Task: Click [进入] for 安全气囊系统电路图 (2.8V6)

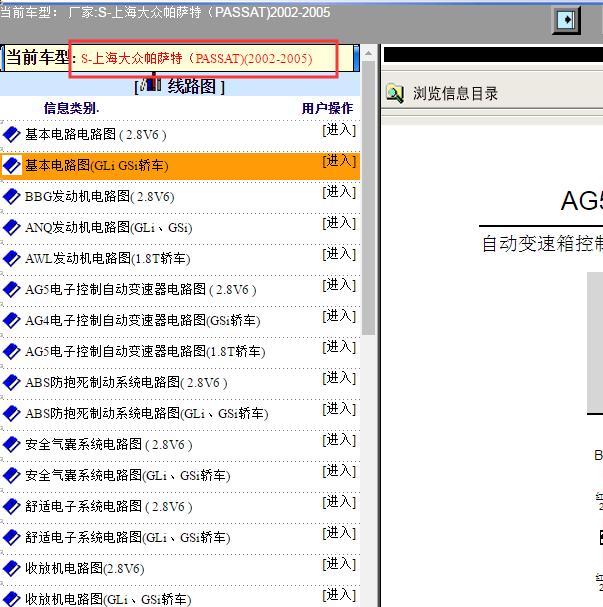Action: click(x=339, y=440)
